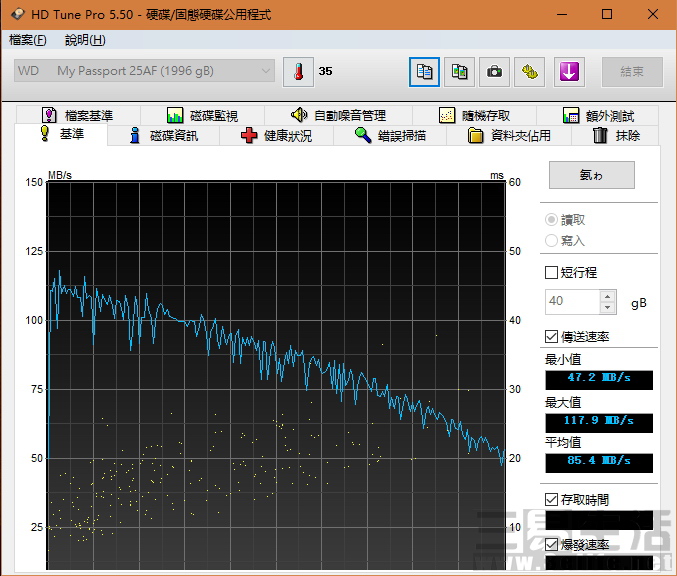Open the 資料夾佔用 folder usage tab
Screen dimensions: 677x576
[x=509, y=136]
